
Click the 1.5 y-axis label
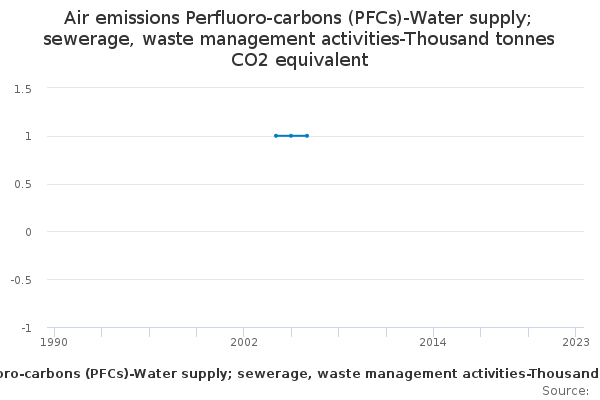(x=23, y=88)
